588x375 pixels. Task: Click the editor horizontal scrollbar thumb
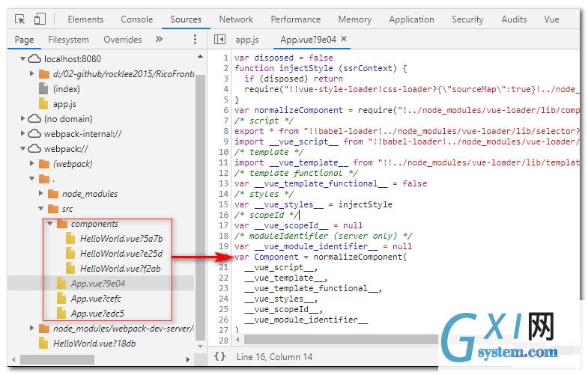click(x=341, y=340)
